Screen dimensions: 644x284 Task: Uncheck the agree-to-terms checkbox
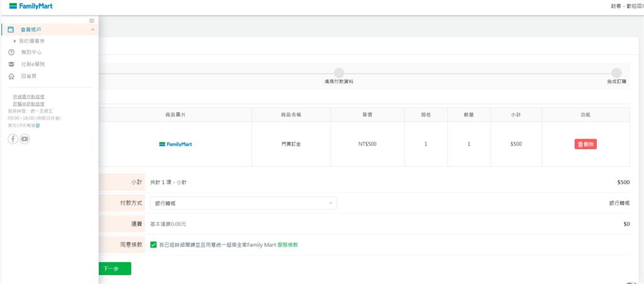[153, 244]
